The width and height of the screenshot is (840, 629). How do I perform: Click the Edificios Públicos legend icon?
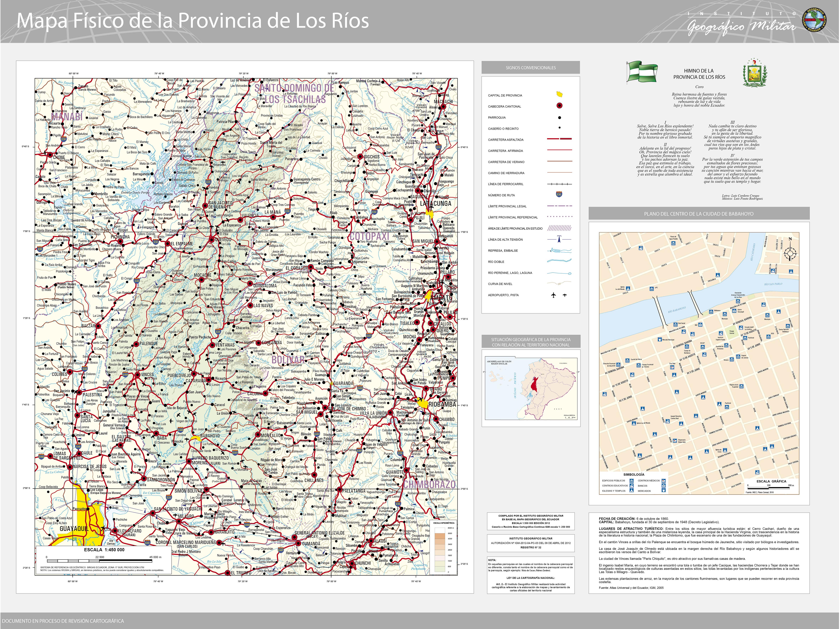(631, 481)
